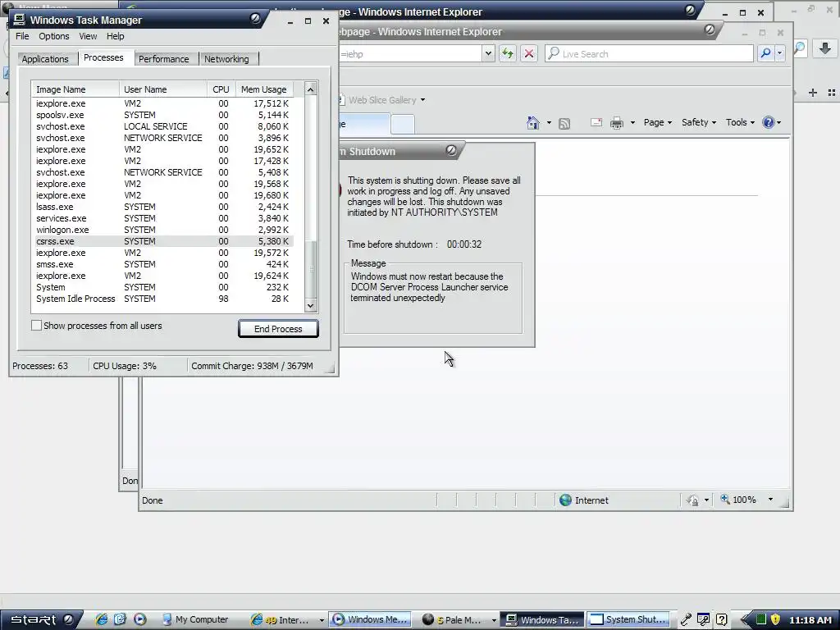
Task: Click the green Task Manager CPU tray icon
Action: [x=760, y=620]
